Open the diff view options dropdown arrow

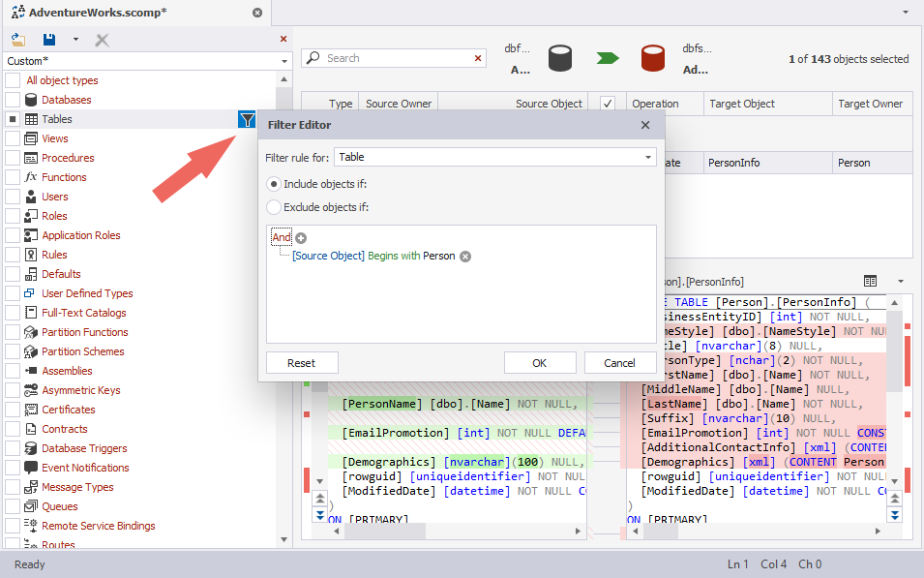coord(901,281)
